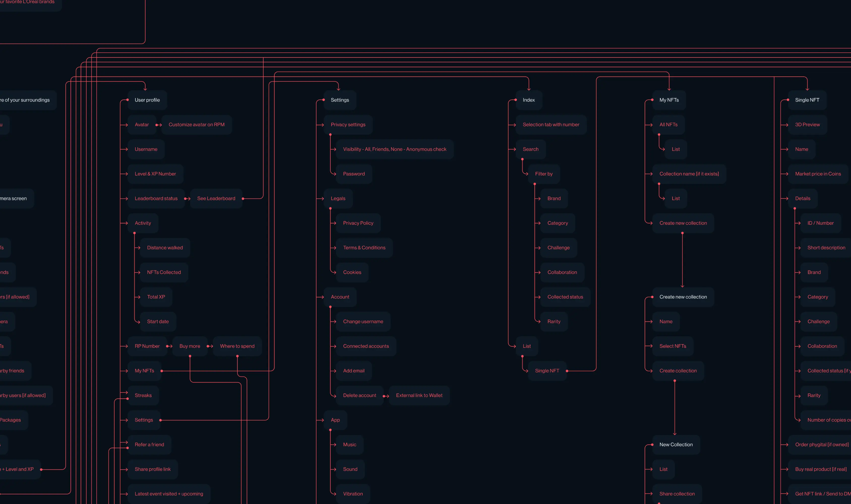Select the Create collection node
The height and width of the screenshot is (504, 851).
678,371
